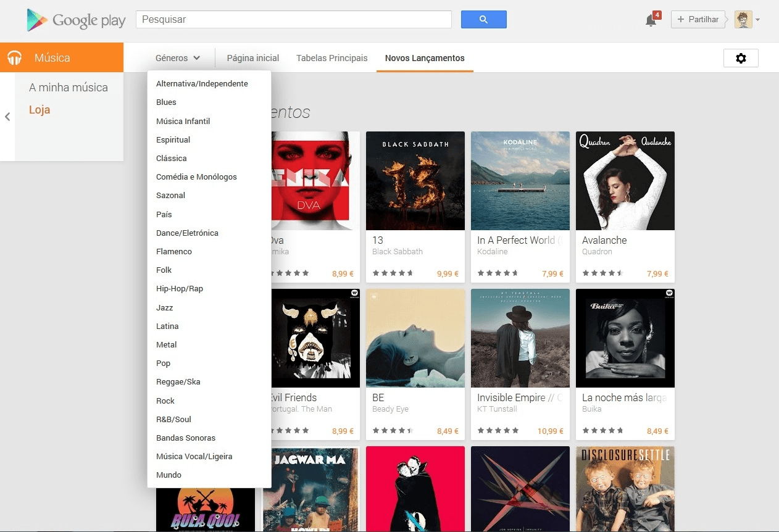Open A minha música link
The image size is (779, 532).
[x=69, y=88]
